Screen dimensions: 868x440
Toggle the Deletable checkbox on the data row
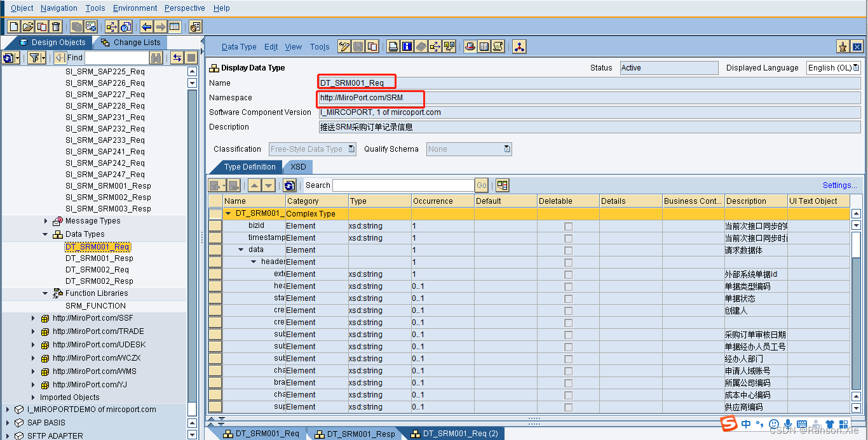click(x=567, y=250)
